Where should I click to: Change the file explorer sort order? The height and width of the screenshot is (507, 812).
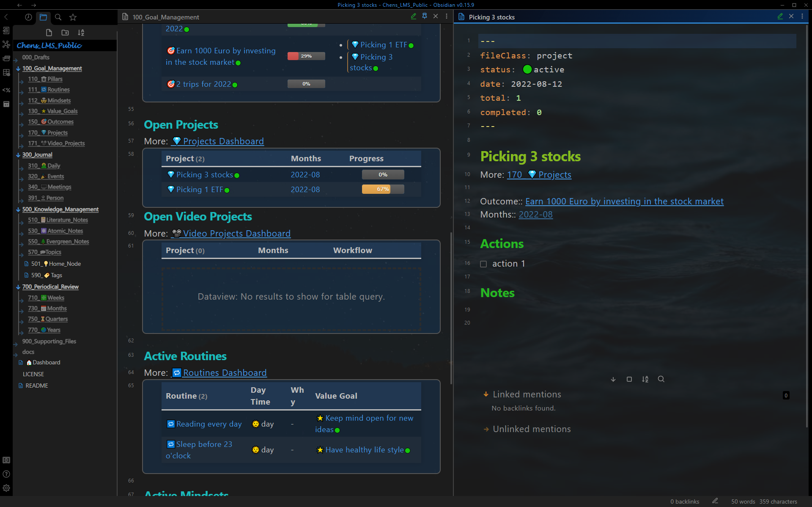click(81, 33)
